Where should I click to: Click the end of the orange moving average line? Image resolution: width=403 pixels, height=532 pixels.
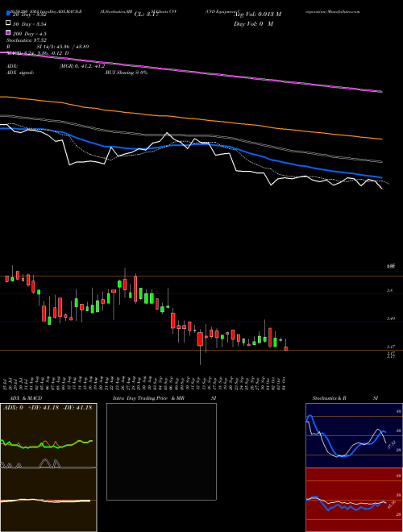click(381, 139)
